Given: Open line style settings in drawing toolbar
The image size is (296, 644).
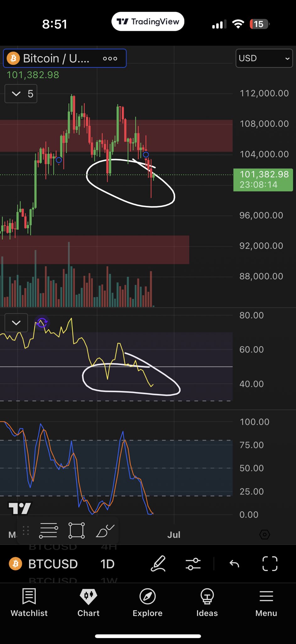Looking at the screenshot, I should [x=48, y=530].
